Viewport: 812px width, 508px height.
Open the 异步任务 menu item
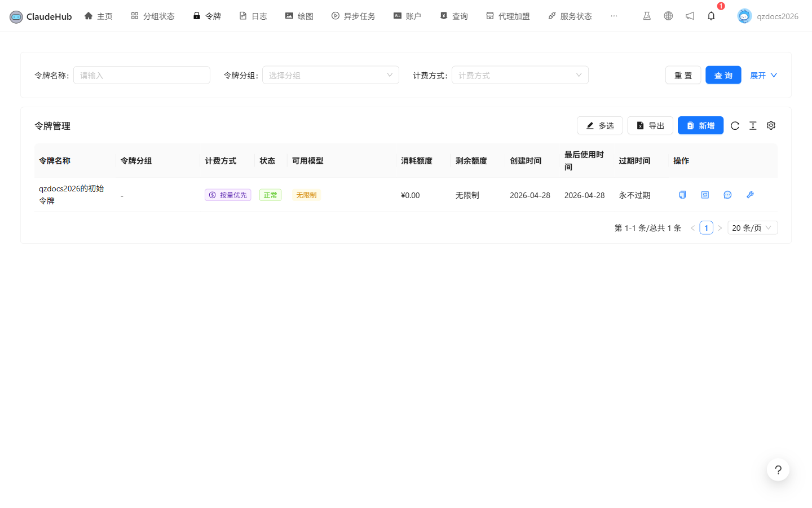pyautogui.click(x=354, y=16)
